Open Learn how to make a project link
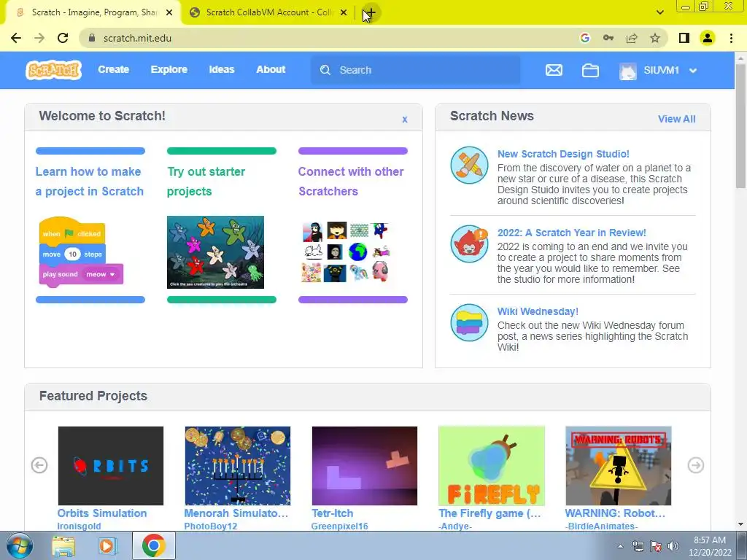The image size is (747, 560). point(90,182)
